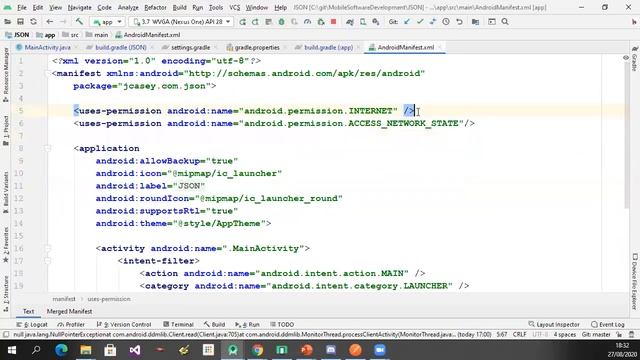Image resolution: width=640 pixels, height=360 pixels.
Task: Click the Git rollback revert icon
Action: coord(459,22)
